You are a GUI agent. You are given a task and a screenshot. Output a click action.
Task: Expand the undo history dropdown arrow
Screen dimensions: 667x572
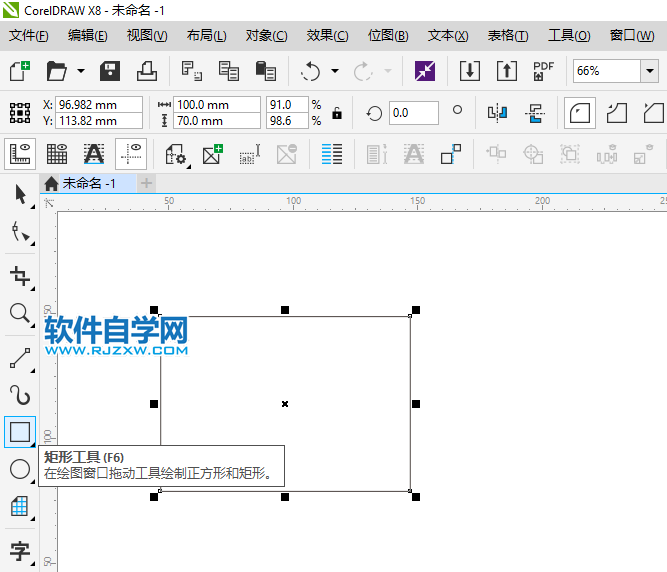tap(335, 71)
